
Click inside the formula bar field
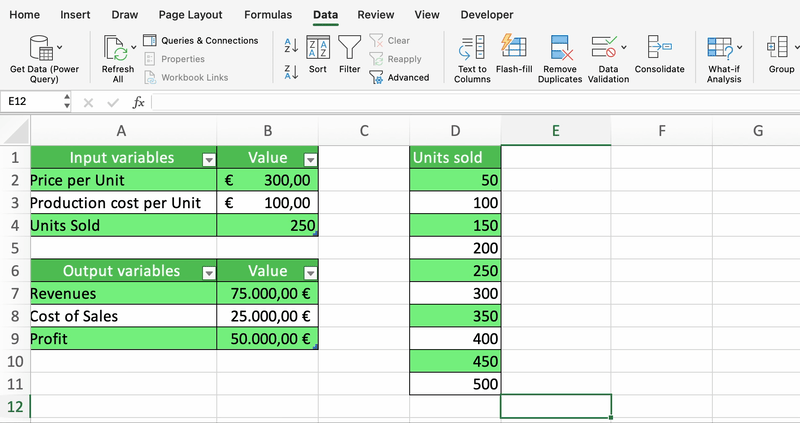coord(476,102)
